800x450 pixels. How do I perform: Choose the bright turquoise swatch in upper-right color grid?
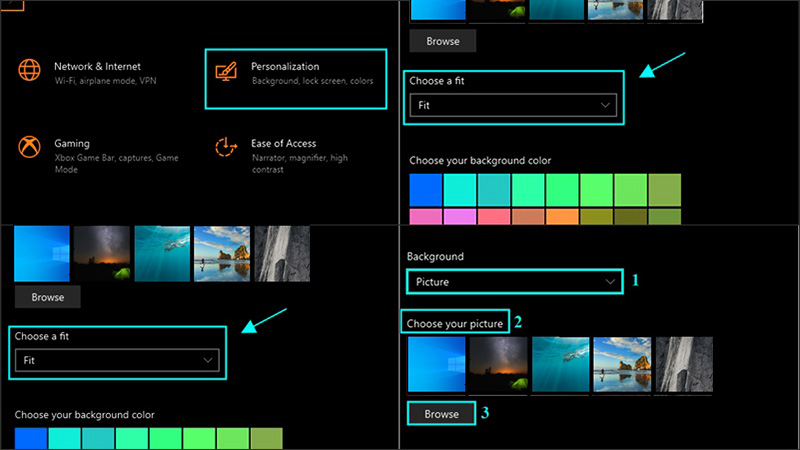click(460, 190)
